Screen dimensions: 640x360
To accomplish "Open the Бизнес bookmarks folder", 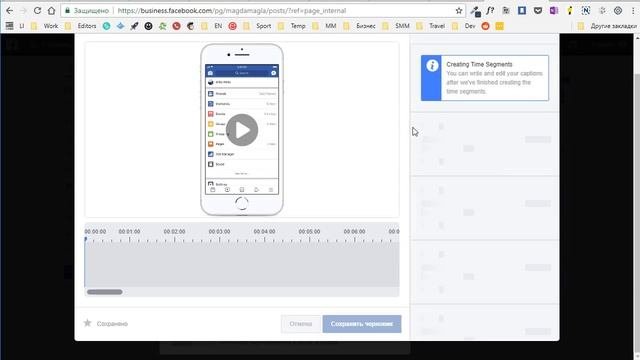I will tap(360, 26).
